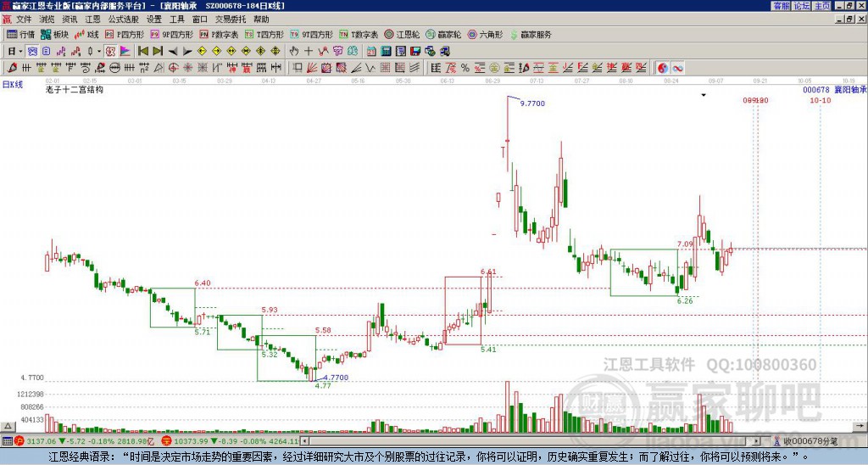This screenshot has height=465, width=868.
Task: Select the crosshair cursor tool
Action: click(x=309, y=52)
